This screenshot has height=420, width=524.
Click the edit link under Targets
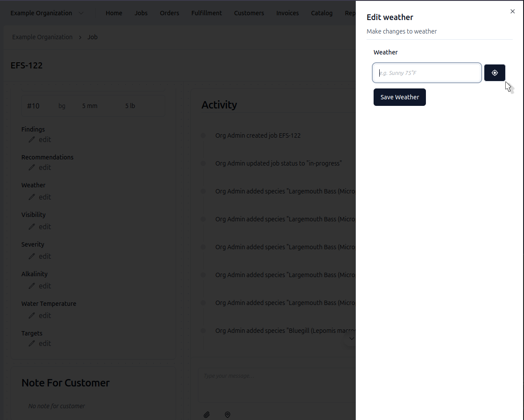pyautogui.click(x=44, y=344)
